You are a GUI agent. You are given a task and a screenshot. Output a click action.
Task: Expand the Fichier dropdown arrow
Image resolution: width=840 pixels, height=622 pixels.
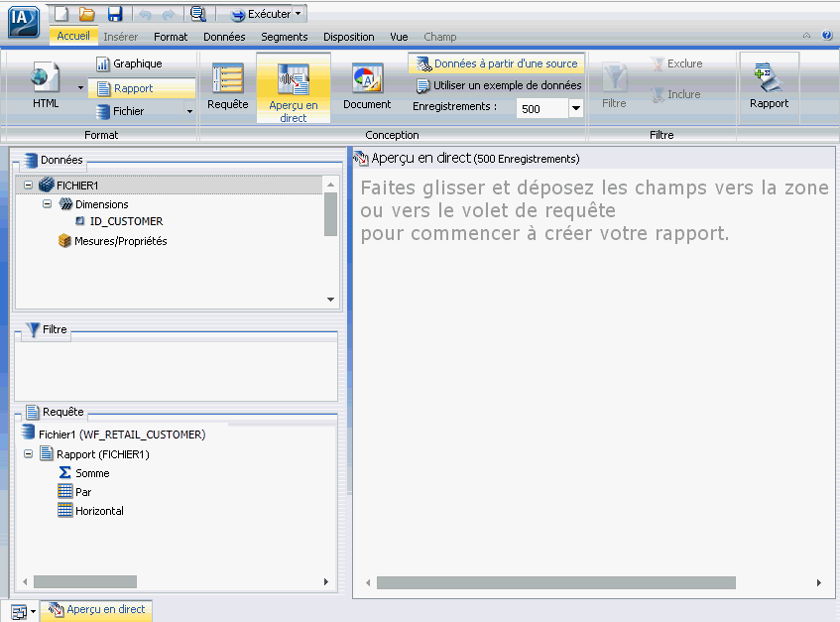pyautogui.click(x=189, y=111)
